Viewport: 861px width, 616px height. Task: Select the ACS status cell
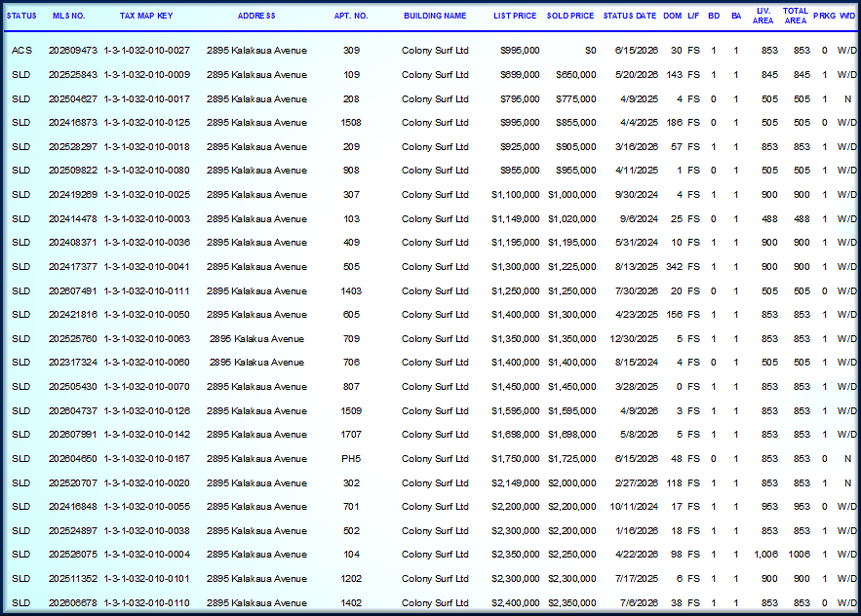click(x=22, y=51)
